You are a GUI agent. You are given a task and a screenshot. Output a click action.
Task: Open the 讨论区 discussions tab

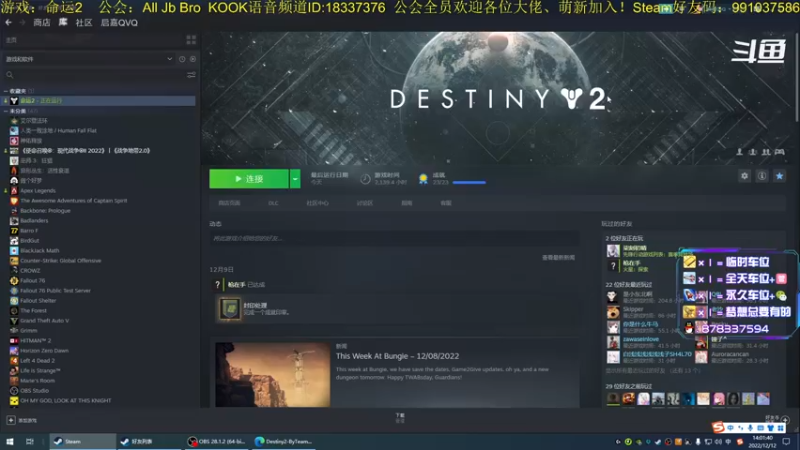tap(365, 203)
